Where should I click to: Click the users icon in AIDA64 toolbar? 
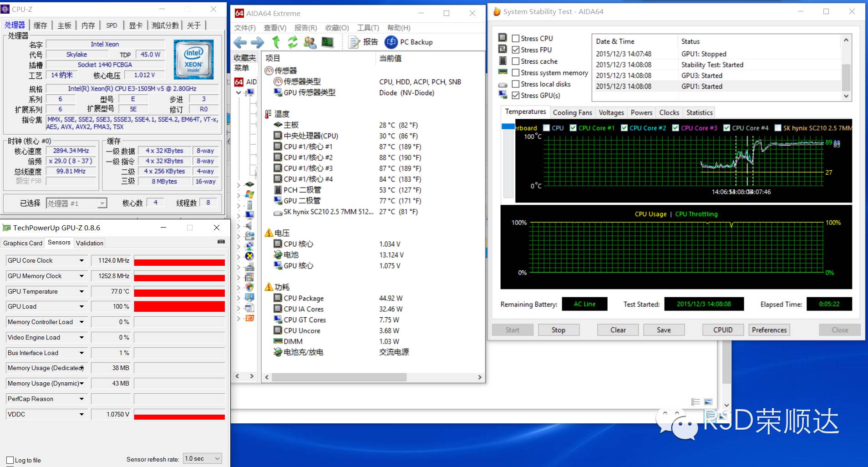click(310, 42)
